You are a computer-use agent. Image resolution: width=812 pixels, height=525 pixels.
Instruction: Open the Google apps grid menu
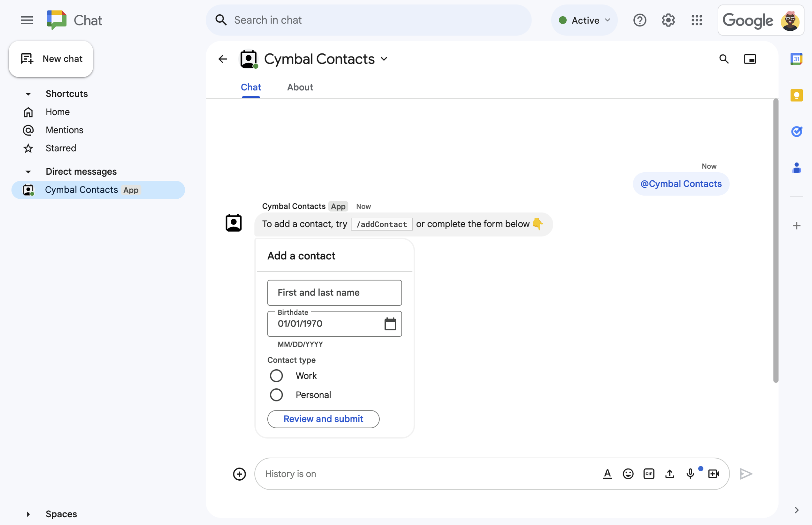[x=697, y=19]
